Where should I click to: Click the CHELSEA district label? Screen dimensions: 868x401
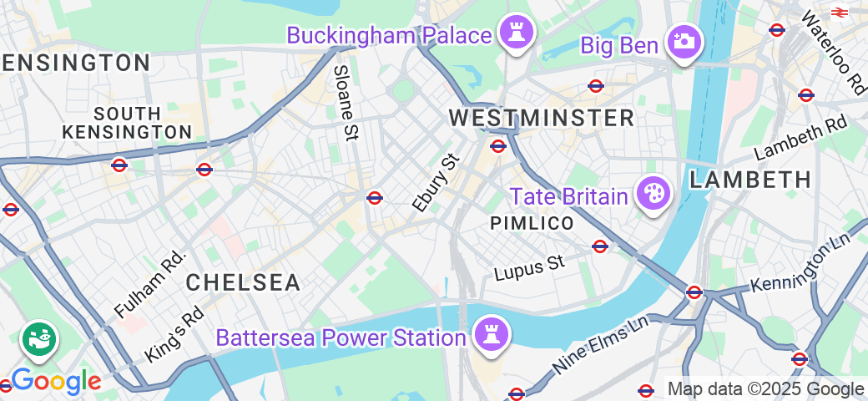[243, 283]
